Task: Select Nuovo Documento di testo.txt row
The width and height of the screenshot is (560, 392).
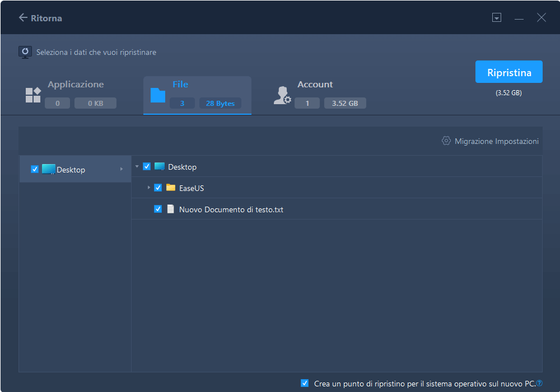Action: coord(337,209)
